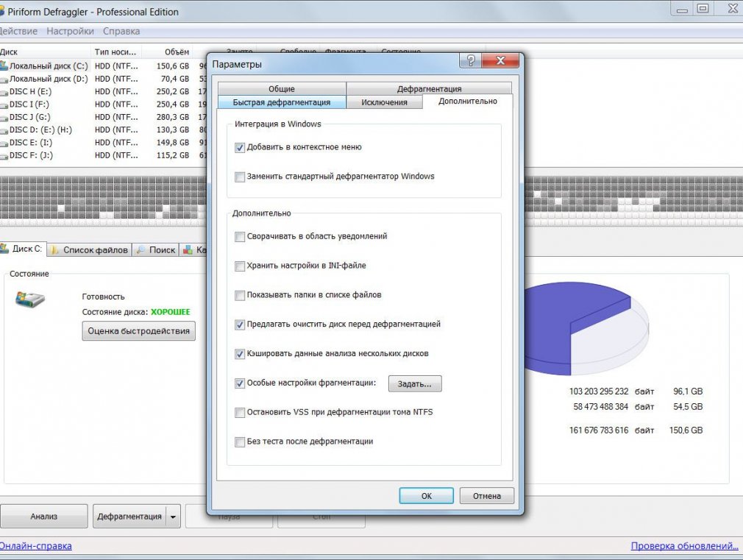Click the drive icon for DISC E: (I:)
The height and width of the screenshot is (560, 743).
pos(4,143)
